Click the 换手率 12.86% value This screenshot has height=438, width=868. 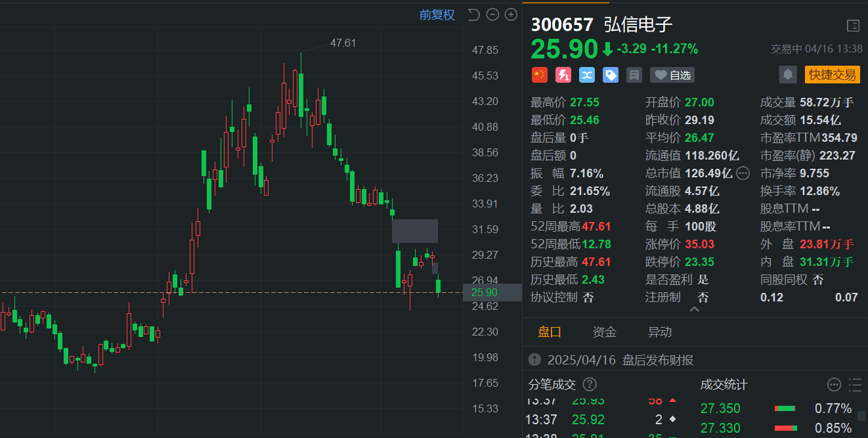819,191
